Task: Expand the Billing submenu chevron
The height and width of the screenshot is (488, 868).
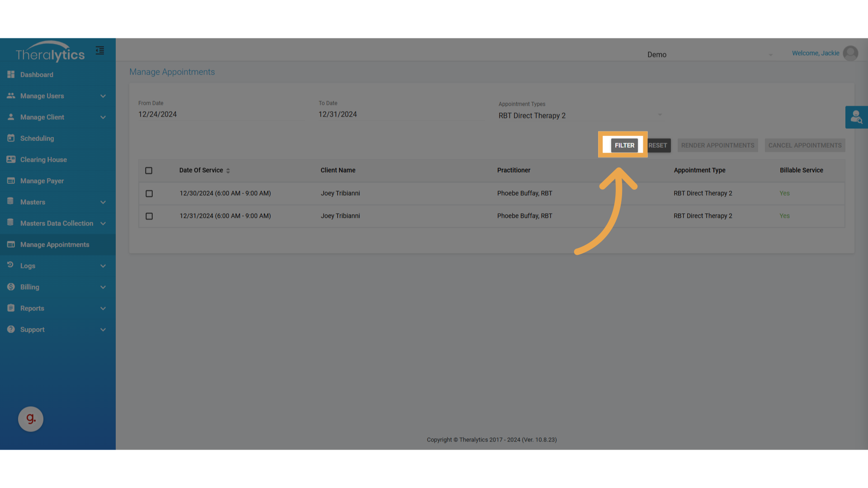Action: pos(103,287)
